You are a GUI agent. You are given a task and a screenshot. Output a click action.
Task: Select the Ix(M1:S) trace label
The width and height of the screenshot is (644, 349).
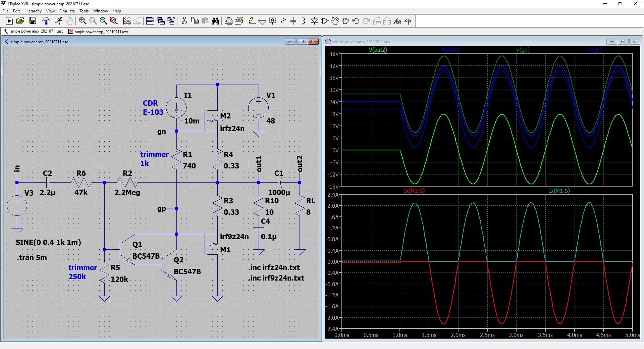pyautogui.click(x=559, y=191)
